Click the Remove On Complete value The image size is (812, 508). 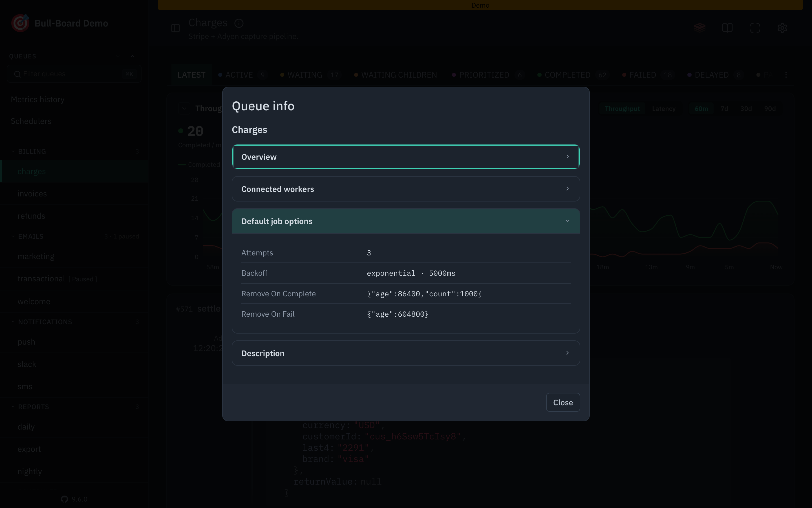[x=424, y=294]
